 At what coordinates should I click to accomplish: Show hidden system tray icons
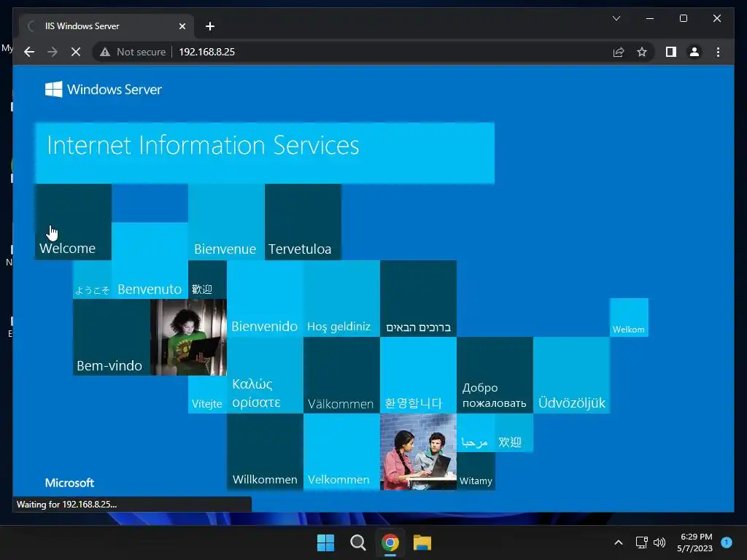point(619,542)
